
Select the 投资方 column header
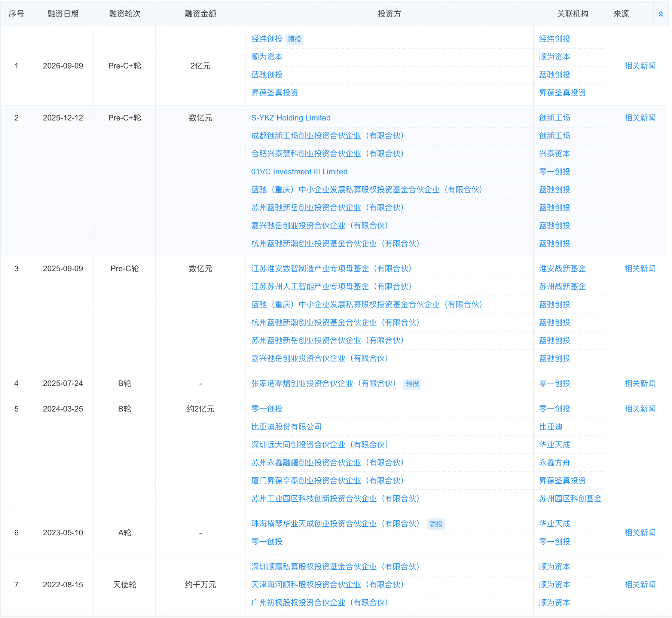pyautogui.click(x=389, y=14)
